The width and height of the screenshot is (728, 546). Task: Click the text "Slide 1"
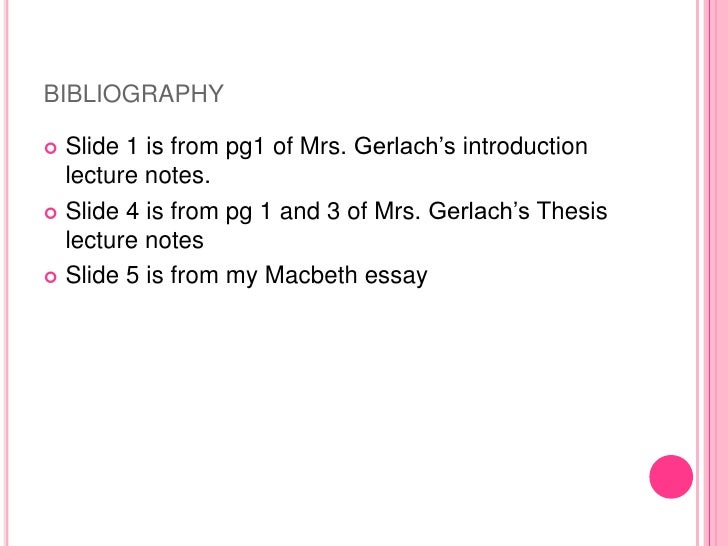click(102, 148)
